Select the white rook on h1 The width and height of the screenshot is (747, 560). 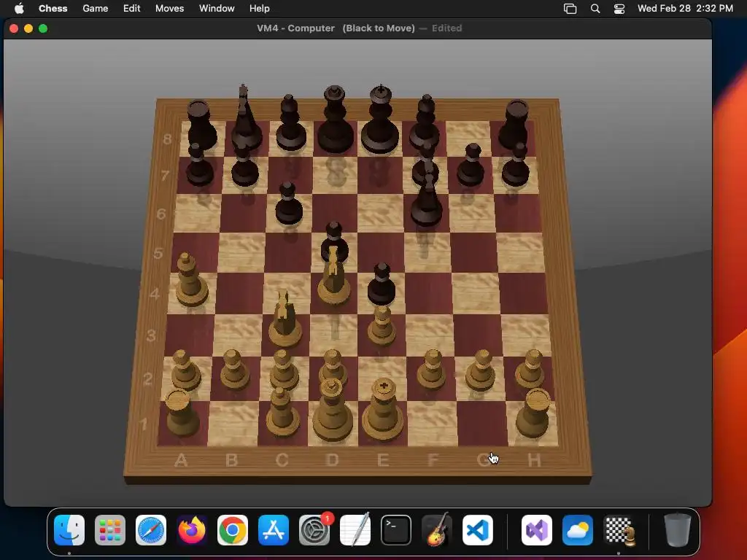[x=533, y=413]
